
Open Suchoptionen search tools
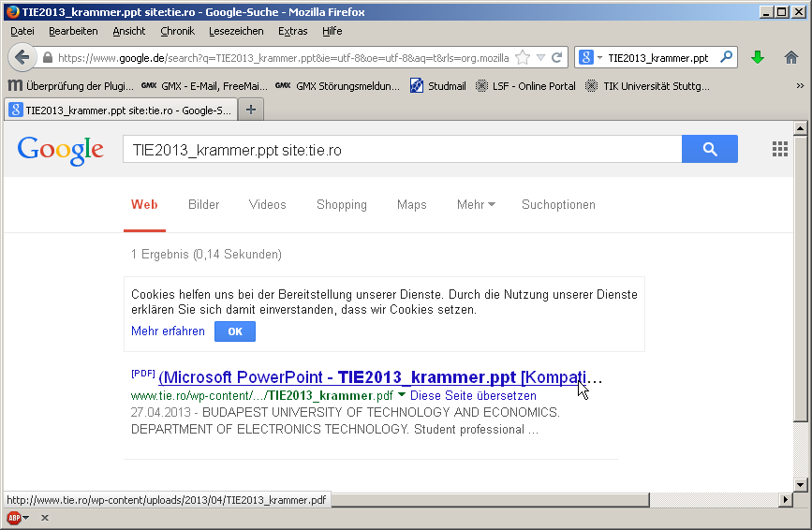pyautogui.click(x=558, y=205)
